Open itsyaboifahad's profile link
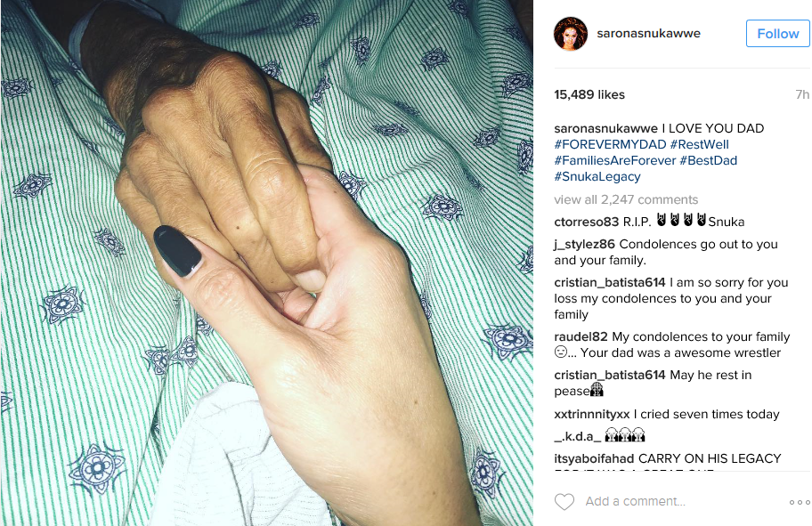This screenshot has height=526, width=812. tap(594, 458)
